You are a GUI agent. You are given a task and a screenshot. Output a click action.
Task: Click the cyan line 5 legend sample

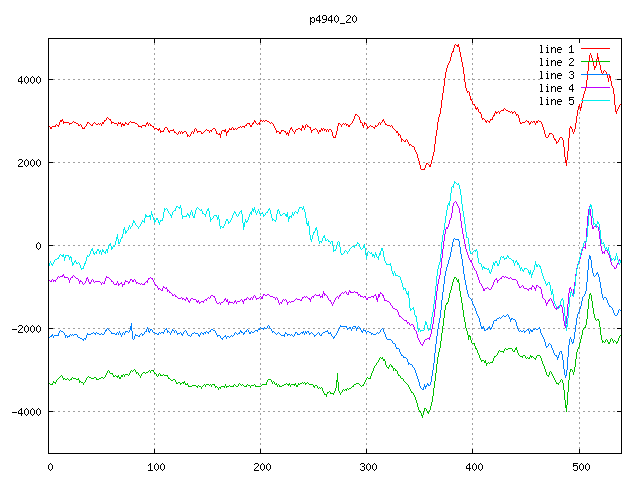(x=596, y=100)
